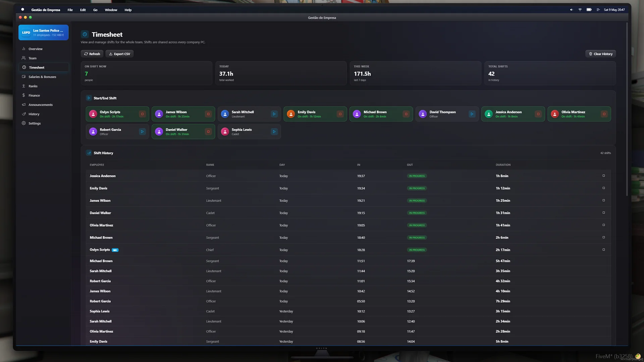Open the Help menu
The height and width of the screenshot is (362, 644).
[x=128, y=10]
